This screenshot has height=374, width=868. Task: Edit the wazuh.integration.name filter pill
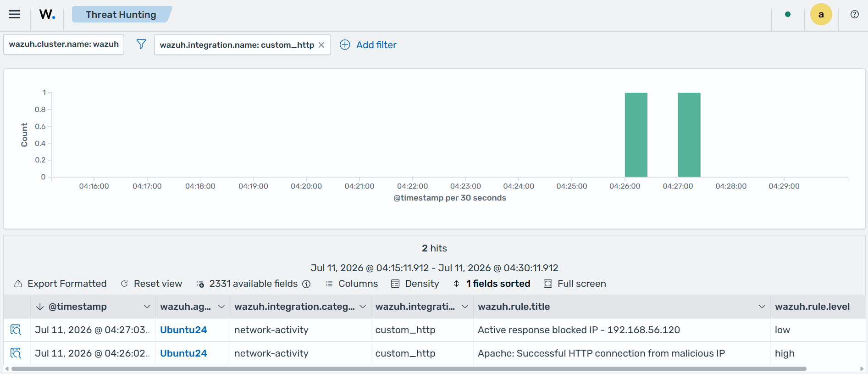tap(237, 45)
